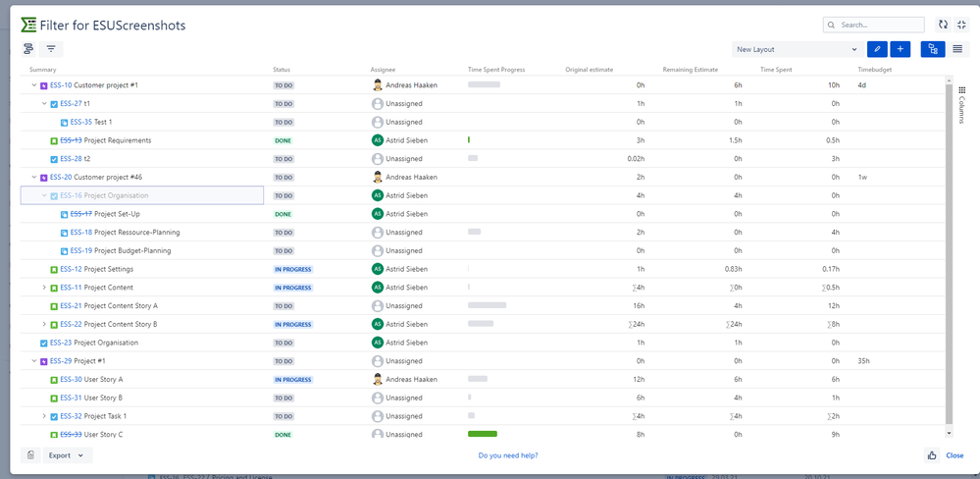Viewport: 980px width, 479px height.
Task: Click task icon of ESS-28 t2
Action: pyautogui.click(x=54, y=159)
